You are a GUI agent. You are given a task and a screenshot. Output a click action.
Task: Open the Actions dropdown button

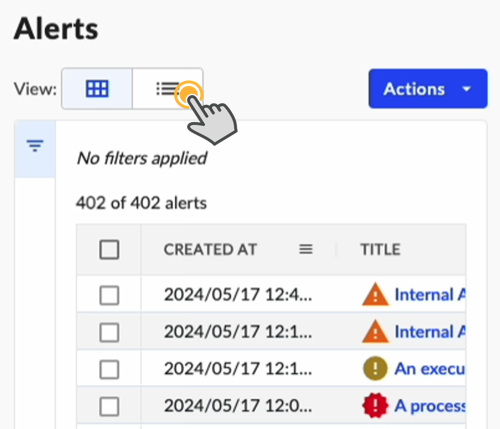point(428,89)
